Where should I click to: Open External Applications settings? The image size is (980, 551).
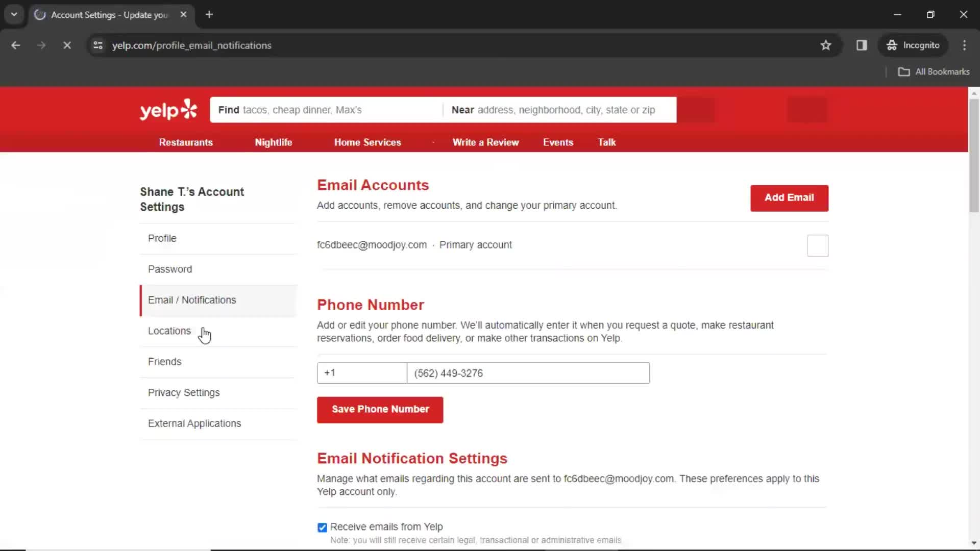click(218, 423)
